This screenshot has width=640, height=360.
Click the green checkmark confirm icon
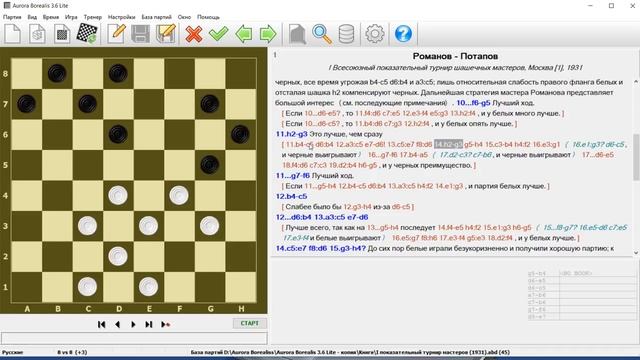pos(218,34)
